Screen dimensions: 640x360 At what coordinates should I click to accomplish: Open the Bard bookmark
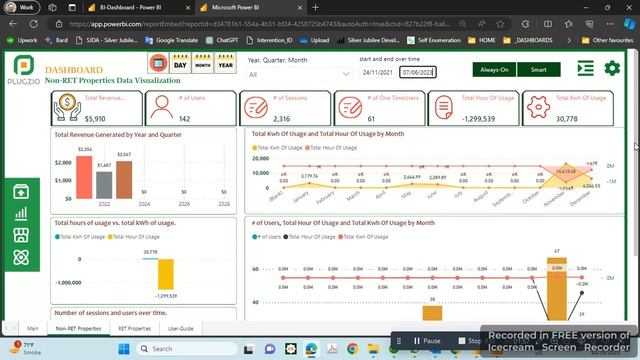57,40
